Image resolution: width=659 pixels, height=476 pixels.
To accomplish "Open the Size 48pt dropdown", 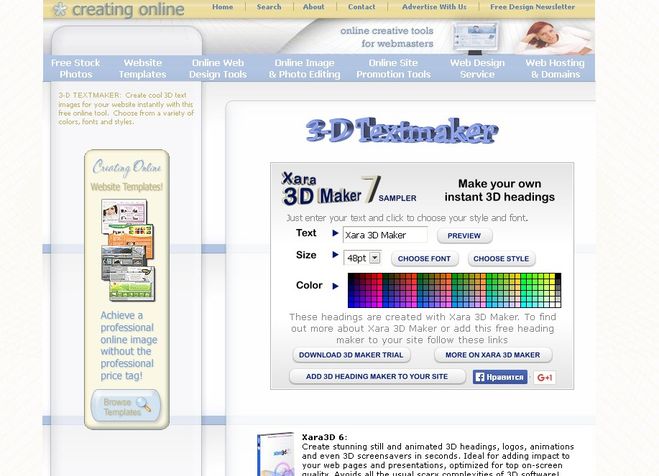I will (x=362, y=258).
